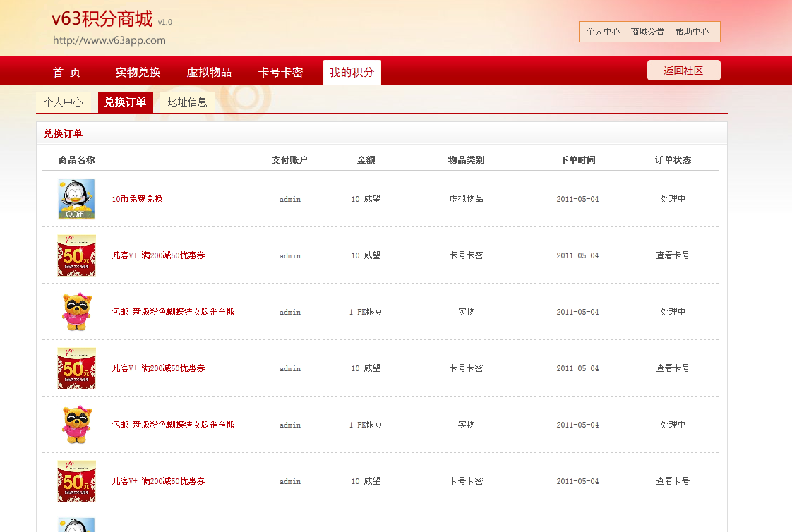Screen dimensions: 792x532
Task: Open the 我的积分 navigation tab
Action: pos(352,72)
